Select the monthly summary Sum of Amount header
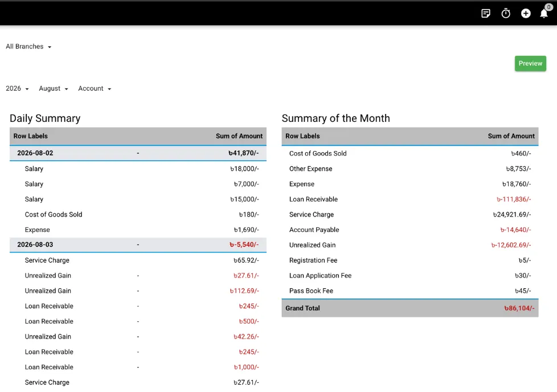 coord(511,136)
